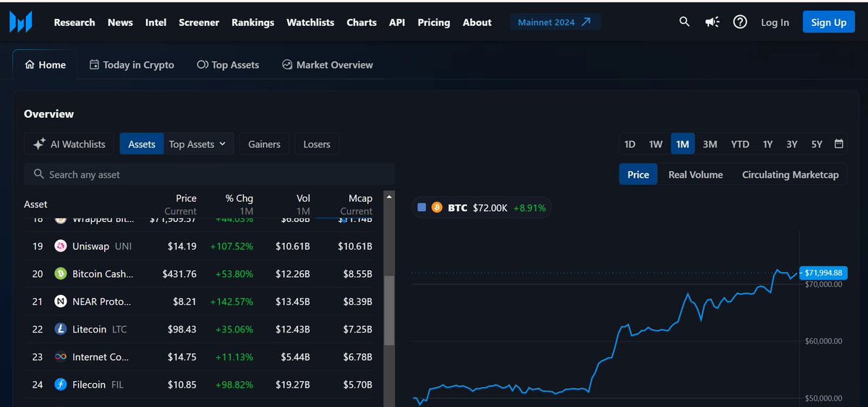Click the Mainnet 2024 banner button

click(555, 22)
